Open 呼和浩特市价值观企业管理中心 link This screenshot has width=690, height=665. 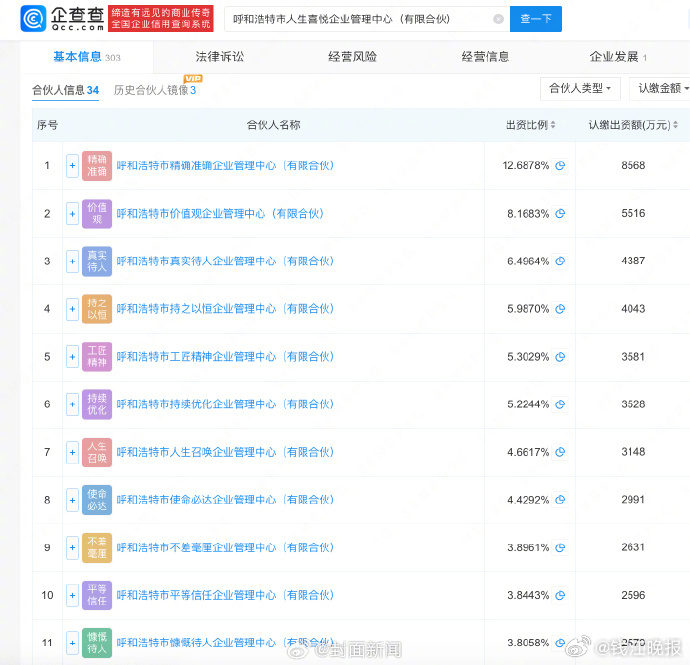(x=220, y=214)
